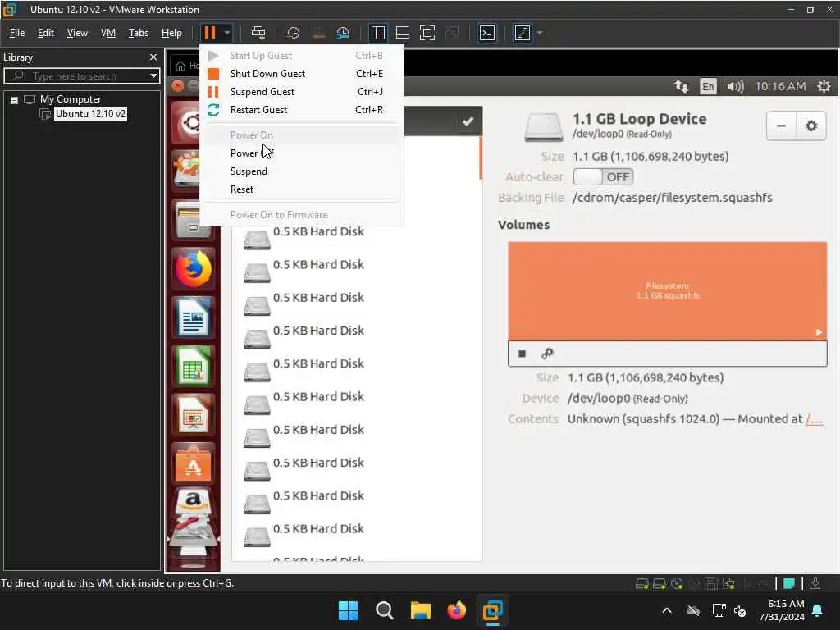The image size is (840, 630).
Task: Select Power Off in power menu
Action: 301,153
